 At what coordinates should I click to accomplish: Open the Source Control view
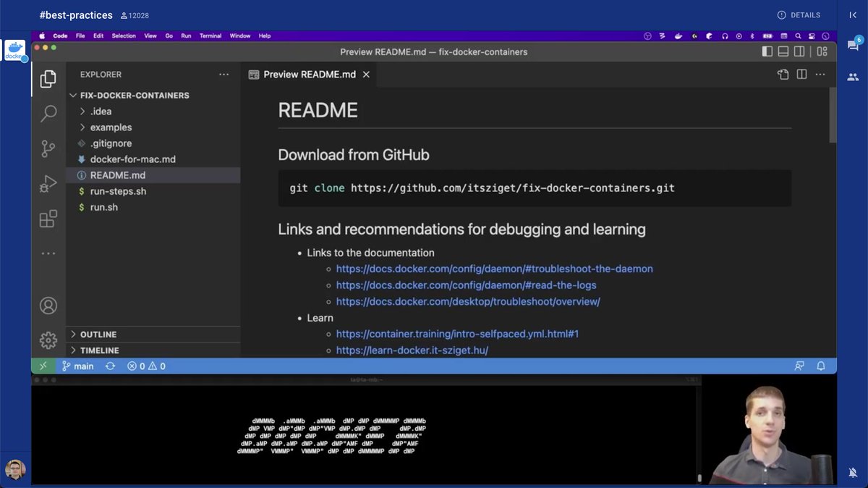pyautogui.click(x=48, y=148)
